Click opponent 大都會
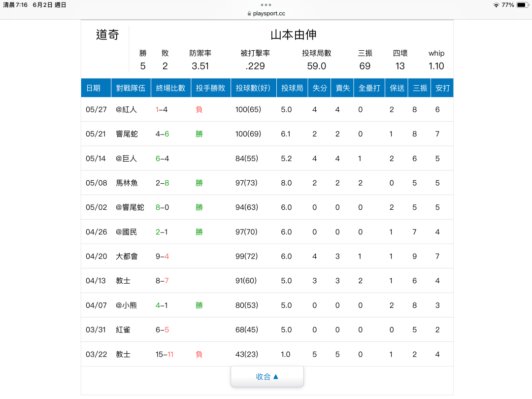 (127, 257)
